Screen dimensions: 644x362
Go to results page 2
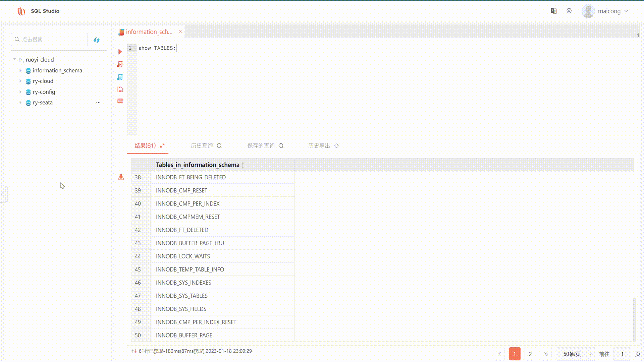coord(530,354)
